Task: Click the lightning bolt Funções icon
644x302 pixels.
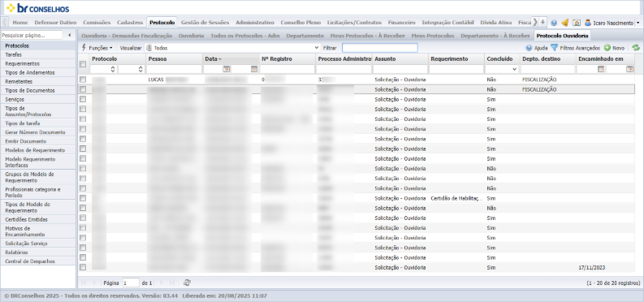Action: [84, 48]
